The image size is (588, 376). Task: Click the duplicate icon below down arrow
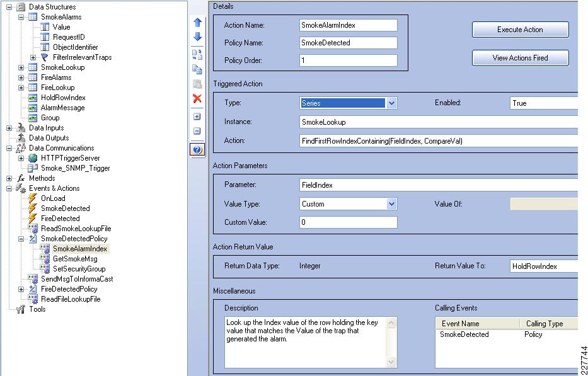197,55
